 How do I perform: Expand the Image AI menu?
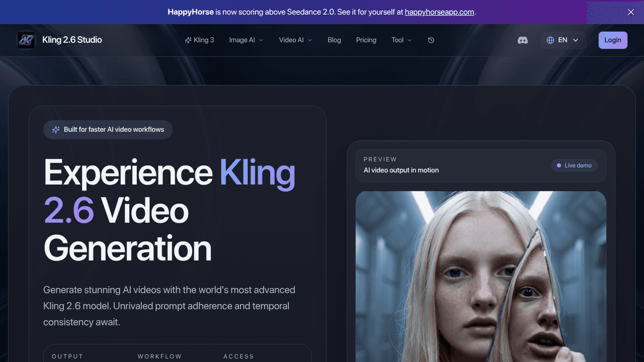tap(246, 40)
